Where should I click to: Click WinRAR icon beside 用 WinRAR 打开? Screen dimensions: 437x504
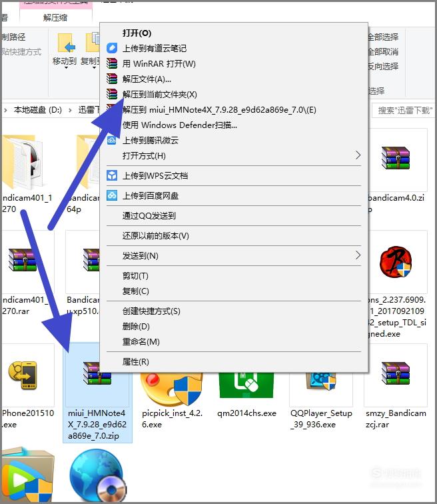112,63
